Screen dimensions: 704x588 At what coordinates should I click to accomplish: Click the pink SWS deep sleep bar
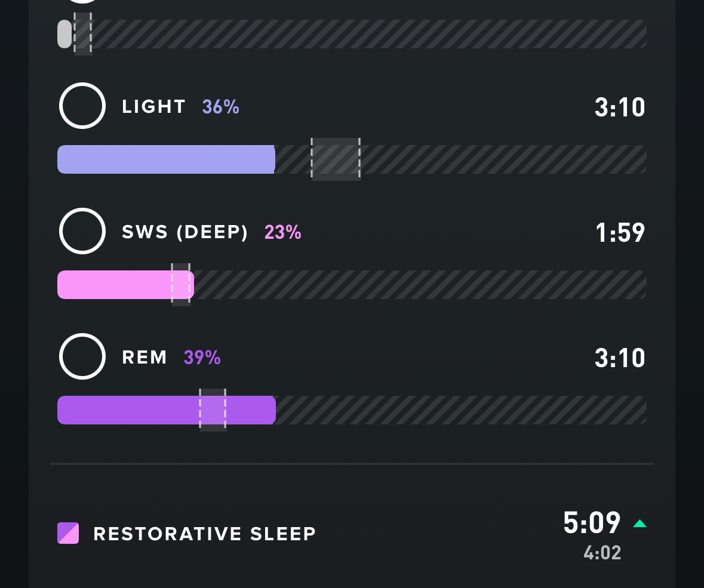[x=126, y=285]
